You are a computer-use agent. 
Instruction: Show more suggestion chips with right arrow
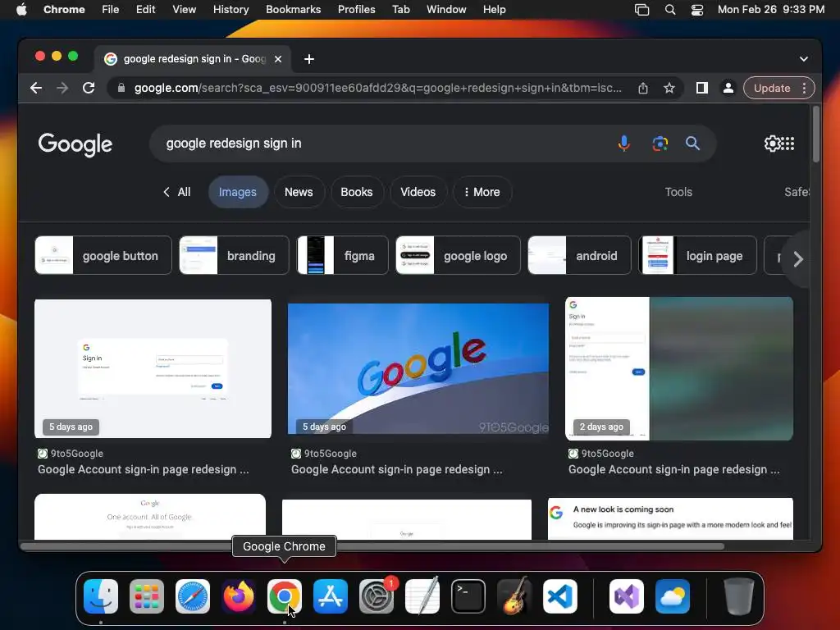pos(797,259)
